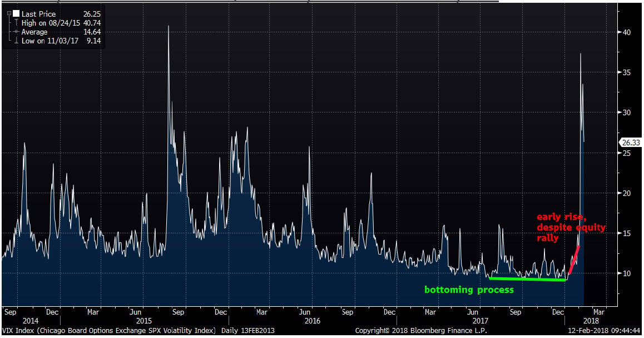
Task: Click the white Last Price color swatch
Action: [x=16, y=13]
